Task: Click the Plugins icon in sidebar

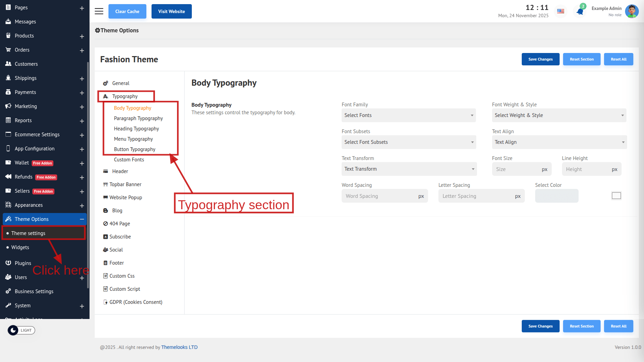Action: click(x=8, y=263)
